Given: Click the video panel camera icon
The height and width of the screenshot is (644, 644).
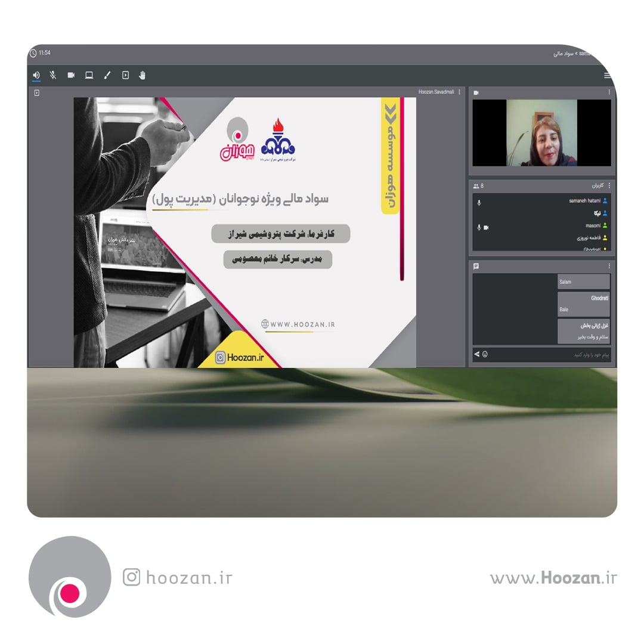Looking at the screenshot, I should pyautogui.click(x=476, y=93).
